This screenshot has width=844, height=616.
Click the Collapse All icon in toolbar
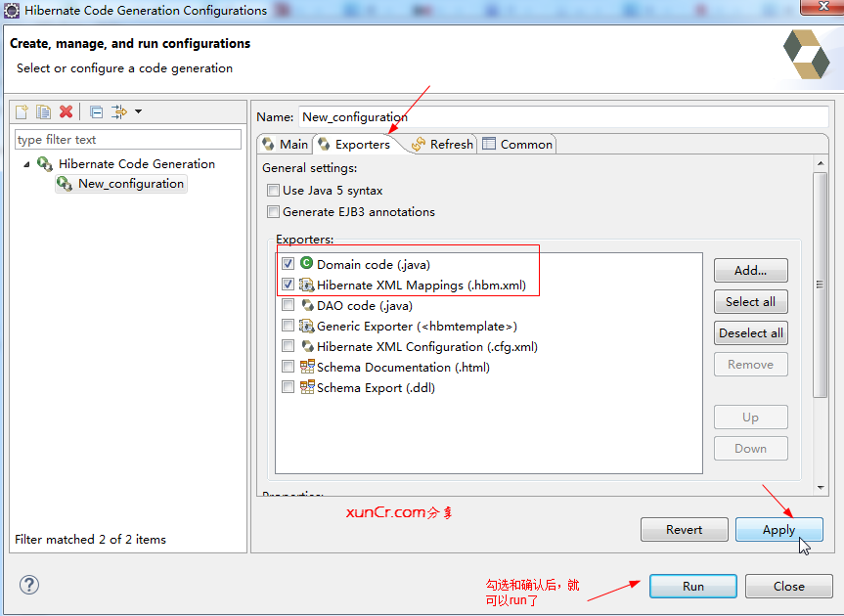97,111
